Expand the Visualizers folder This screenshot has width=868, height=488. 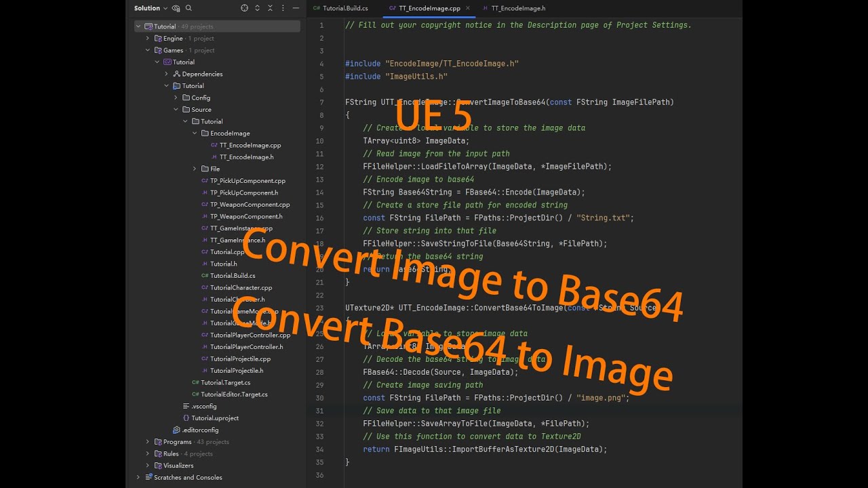pyautogui.click(x=148, y=466)
